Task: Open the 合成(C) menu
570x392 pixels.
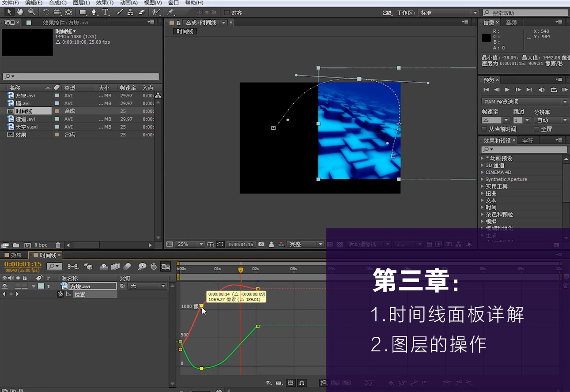Action: (57, 3)
